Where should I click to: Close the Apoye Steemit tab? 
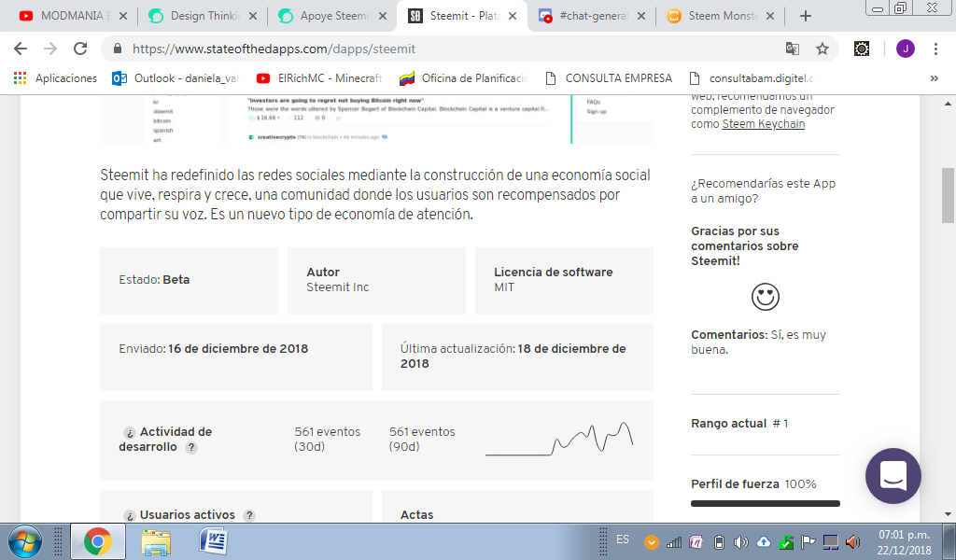coord(382,16)
